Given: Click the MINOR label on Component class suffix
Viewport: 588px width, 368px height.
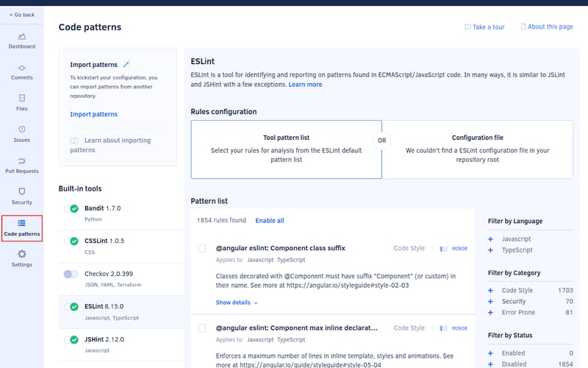Looking at the screenshot, I should (459, 249).
